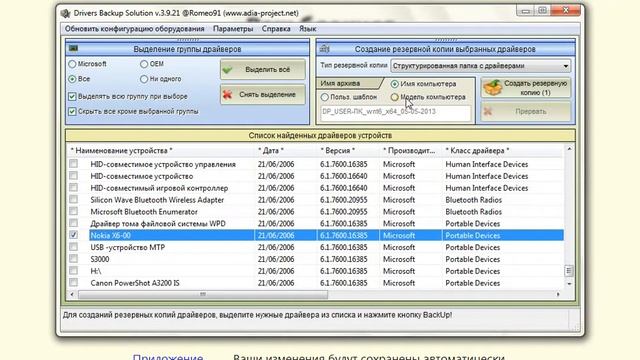Select the OEM radio button
Viewport: 640px width, 360px height.
click(x=144, y=64)
